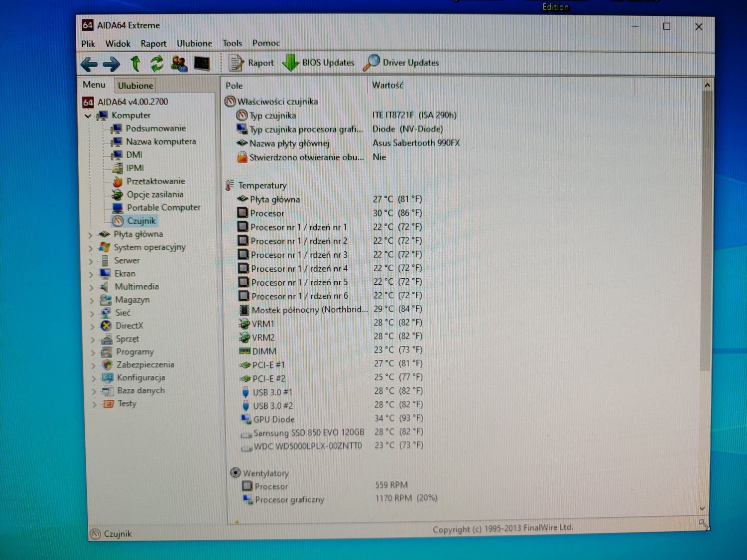Viewport: 747px width, 560px height.
Task: Expand the Serwer tree node
Action: click(x=91, y=261)
